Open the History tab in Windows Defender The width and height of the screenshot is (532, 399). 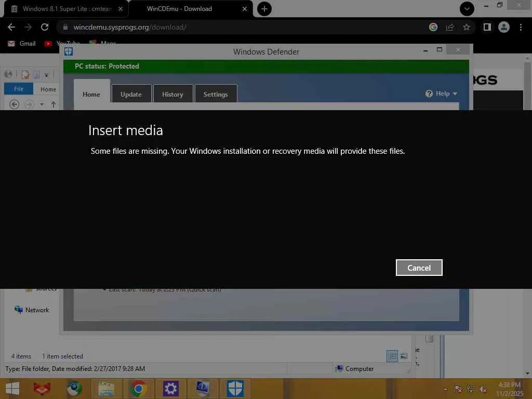pos(172,94)
